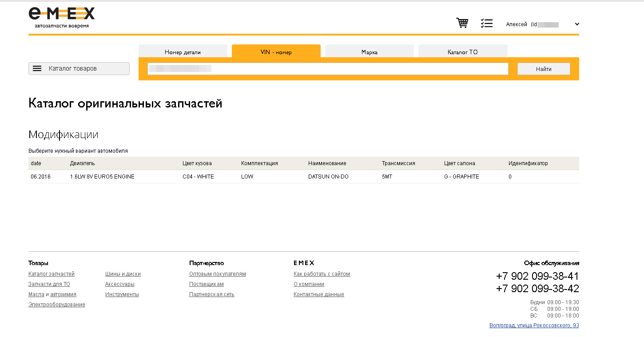Open Как работать с сайтом link
Image resolution: width=644 pixels, height=337 pixels.
tap(322, 274)
